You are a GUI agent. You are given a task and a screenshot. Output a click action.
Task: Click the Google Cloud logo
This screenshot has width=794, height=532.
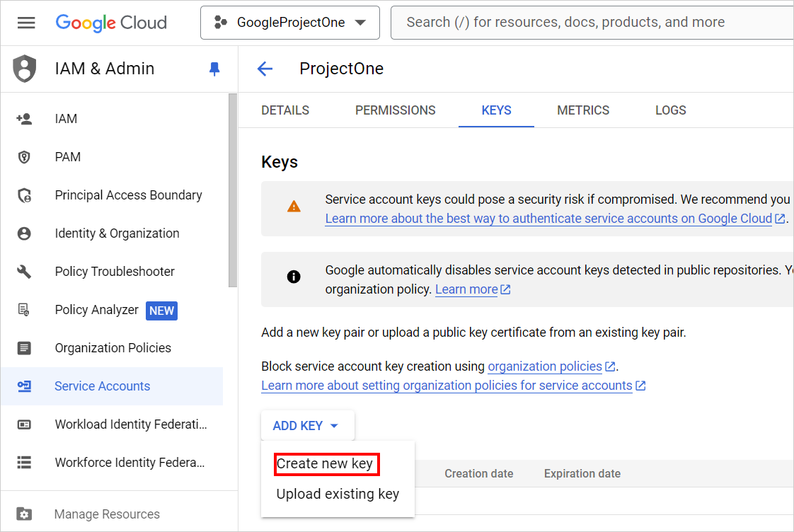(111, 23)
